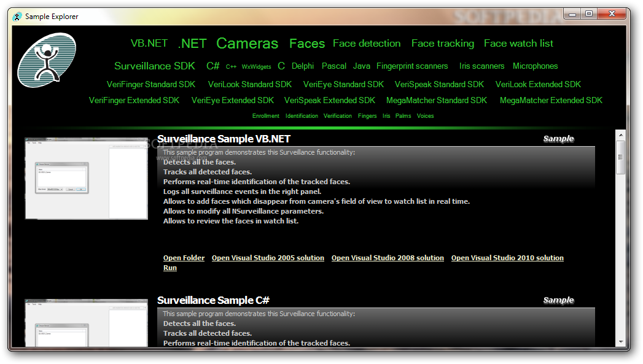Image resolution: width=643 pixels, height=364 pixels.
Task: Choose the Verification tag
Action: 338,116
